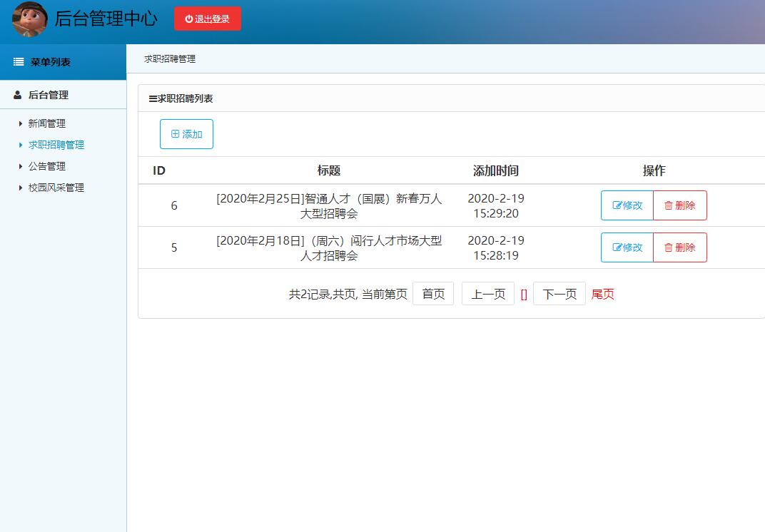The width and height of the screenshot is (765, 532).
Task: Go to 首页 first page
Action: point(433,294)
